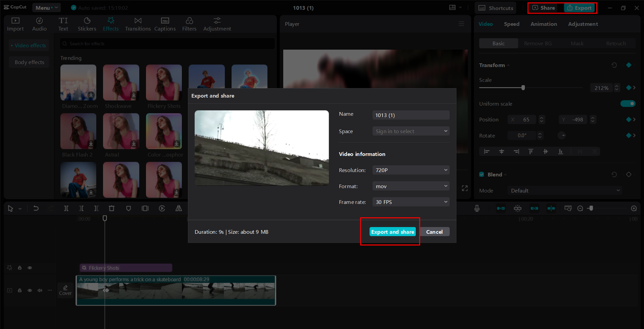Select the Remove BG sub-tab
The height and width of the screenshot is (329, 644).
[x=538, y=43]
